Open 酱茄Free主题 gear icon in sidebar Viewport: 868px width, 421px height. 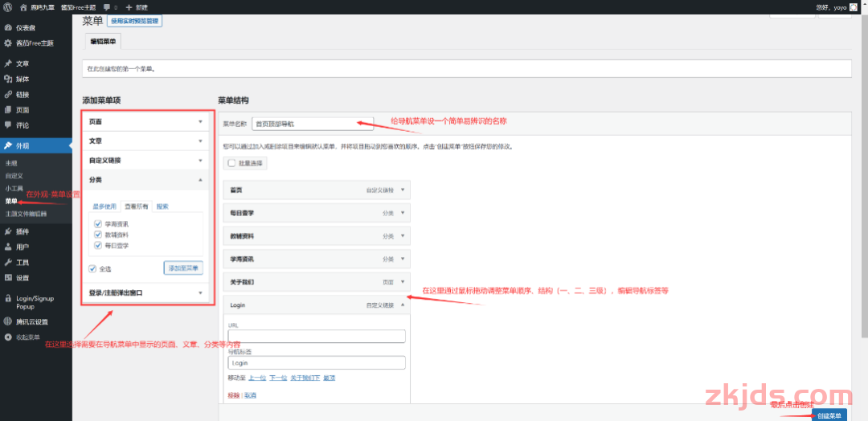click(8, 43)
